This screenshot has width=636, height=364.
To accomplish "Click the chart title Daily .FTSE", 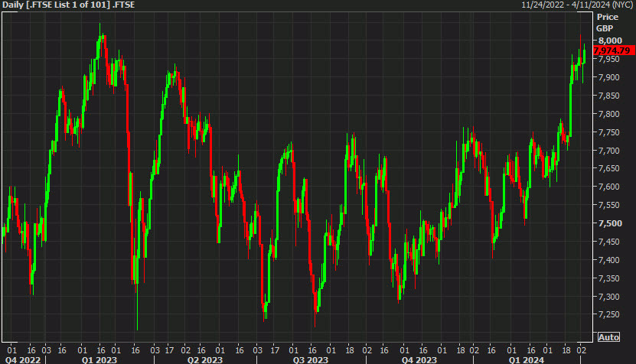I will [x=69, y=5].
